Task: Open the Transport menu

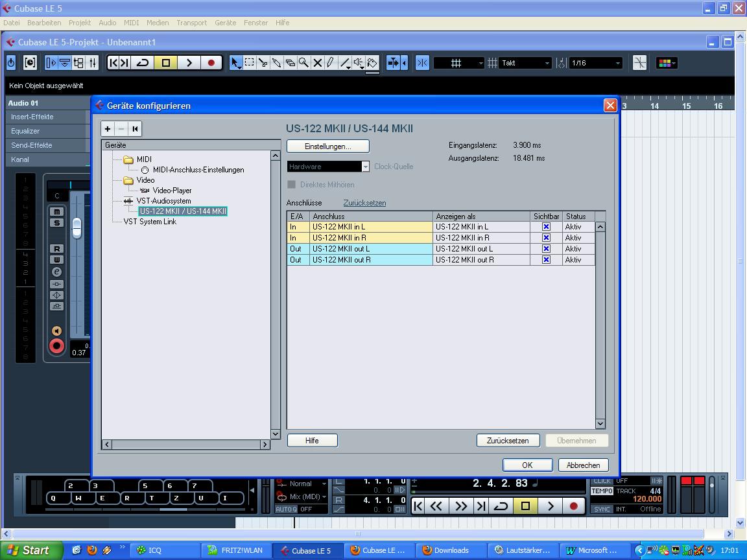Action: coord(191,23)
